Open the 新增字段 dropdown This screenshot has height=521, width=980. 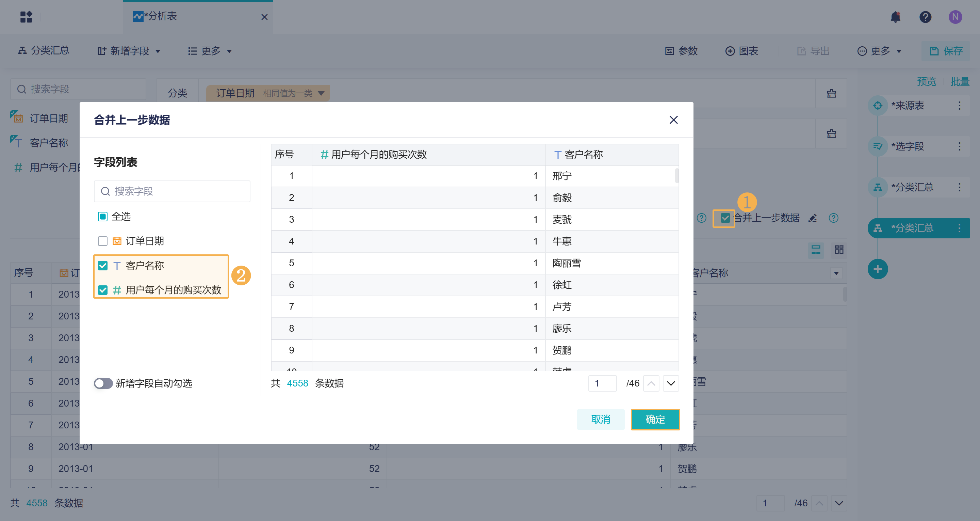coord(129,51)
